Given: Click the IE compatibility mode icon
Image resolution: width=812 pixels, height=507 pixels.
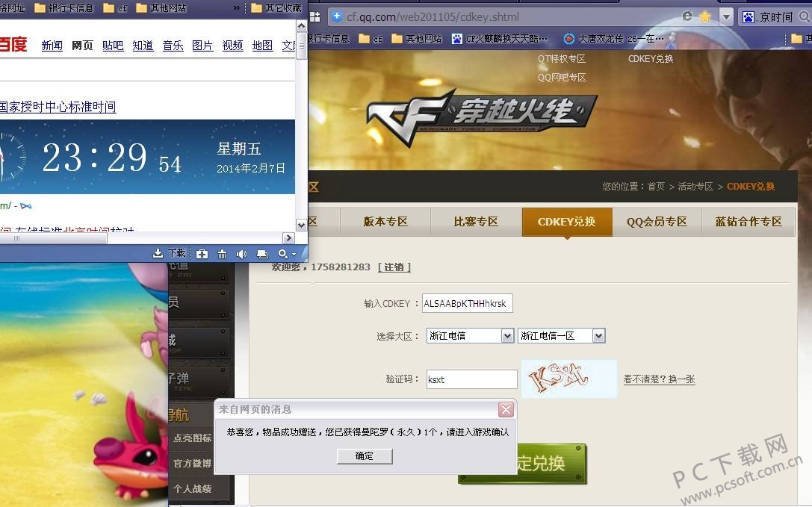Looking at the screenshot, I should point(688,16).
